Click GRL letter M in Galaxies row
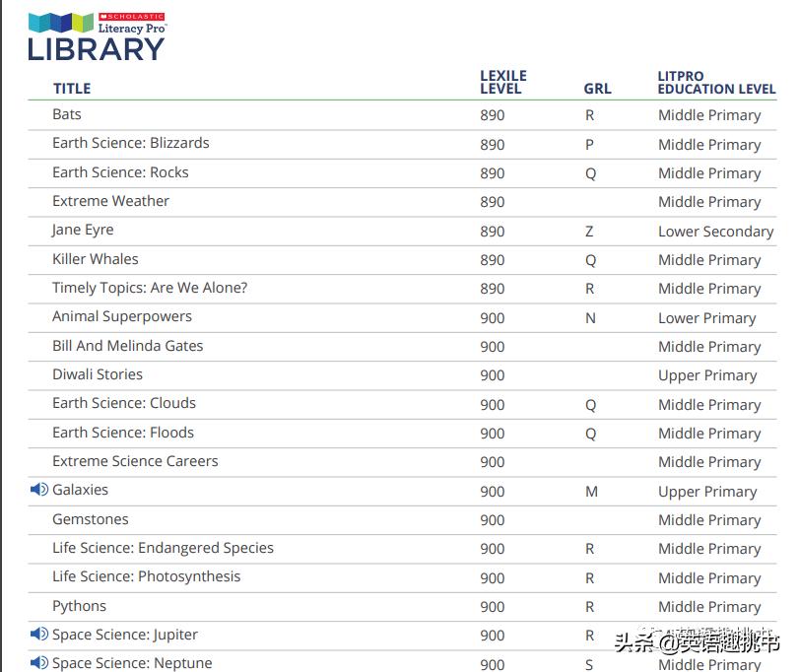The image size is (799, 672). [x=591, y=492]
